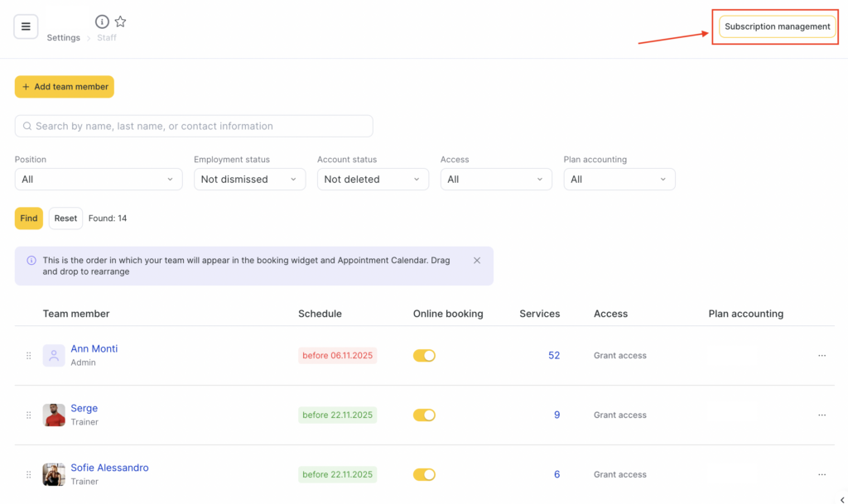Click the drag handle beside Serge
This screenshot has height=504, width=848.
28,415
